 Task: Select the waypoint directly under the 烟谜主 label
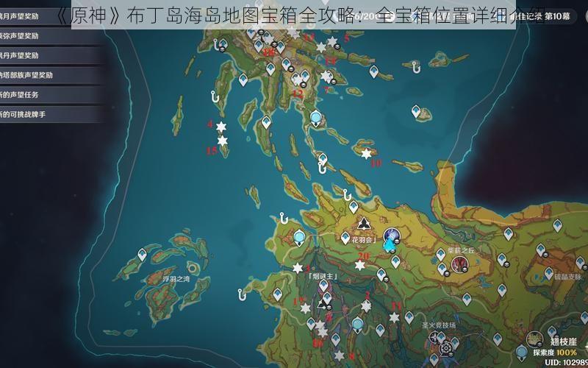[x=323, y=286]
